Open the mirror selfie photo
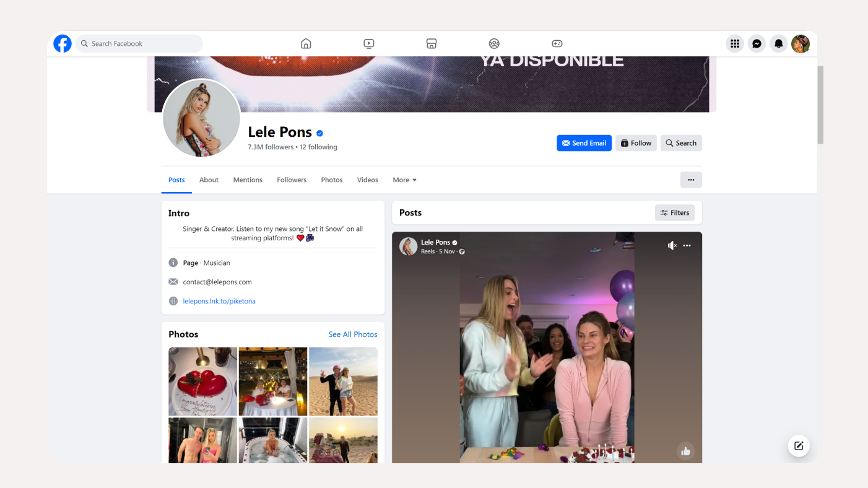 point(203,440)
